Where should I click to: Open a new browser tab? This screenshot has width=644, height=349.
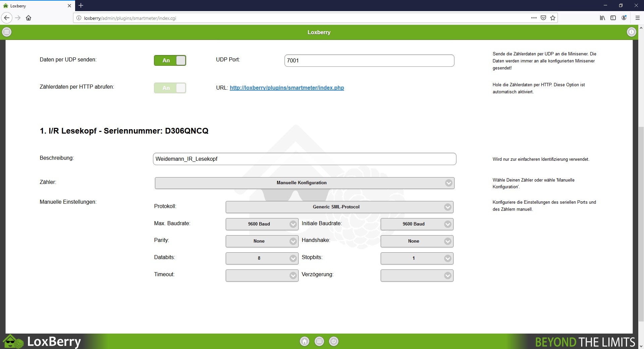(81, 6)
